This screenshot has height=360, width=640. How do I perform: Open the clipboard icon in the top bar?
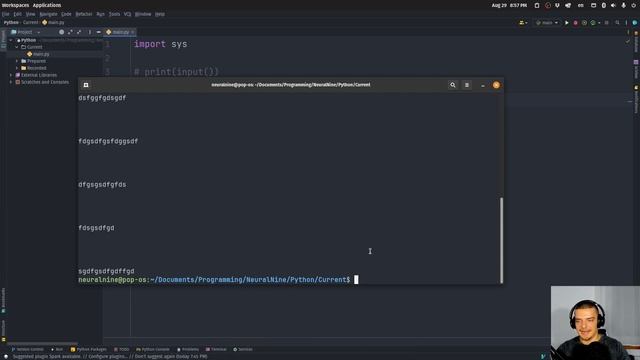pyautogui.click(x=537, y=5)
